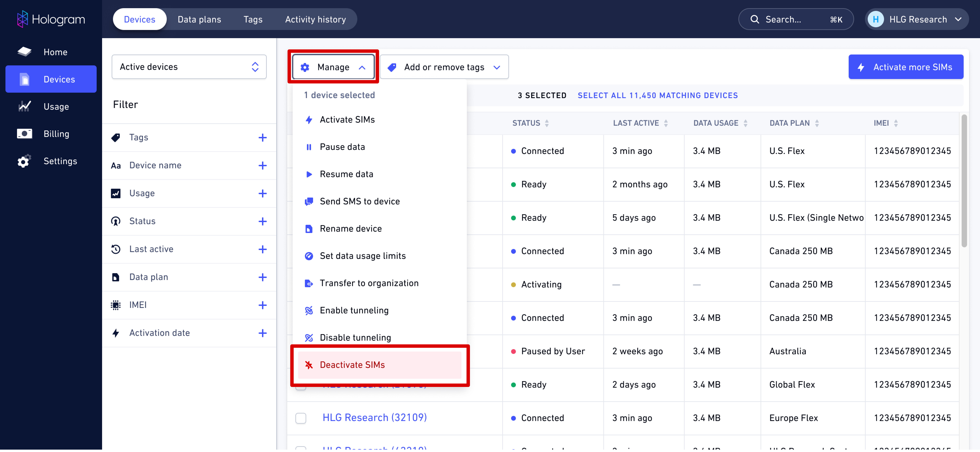Open Settings gear in sidebar
Screen dimensions: 980x452
coord(51,161)
